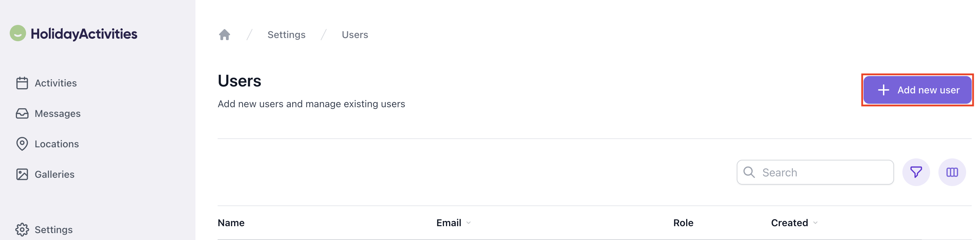Click the home breadcrumb icon
This screenshot has width=980, height=240.
coord(225,35)
